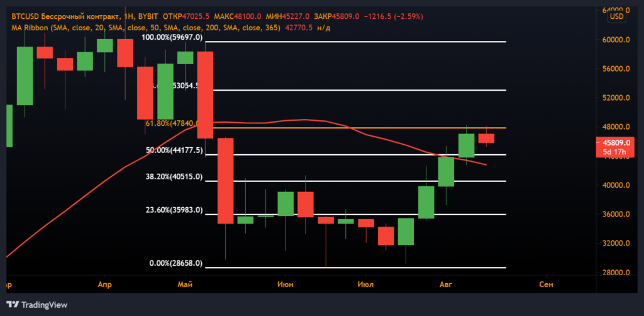Click the 5d 17h candle countdown label
Screen dimensions: 644x316
pyautogui.click(x=613, y=152)
